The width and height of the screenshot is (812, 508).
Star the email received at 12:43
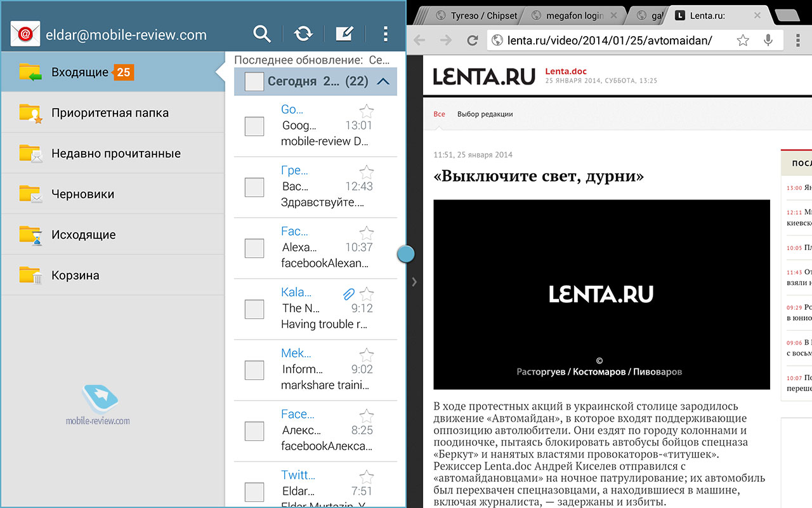click(367, 172)
